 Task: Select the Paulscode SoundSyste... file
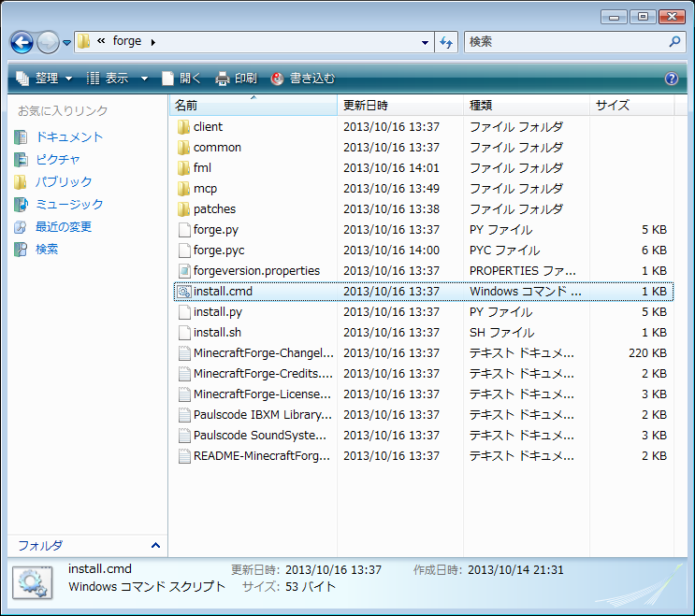260,436
